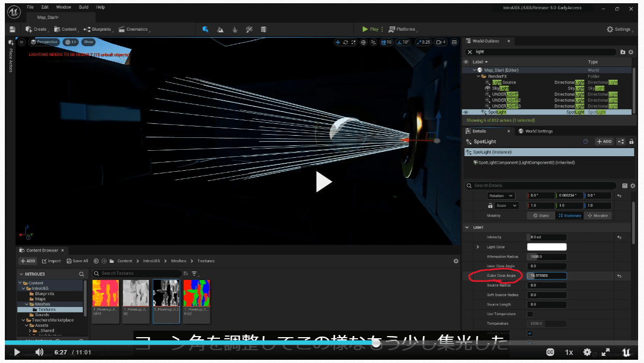This screenshot has height=363, width=644.
Task: Save the current level with the floppy icon
Action: (12, 29)
